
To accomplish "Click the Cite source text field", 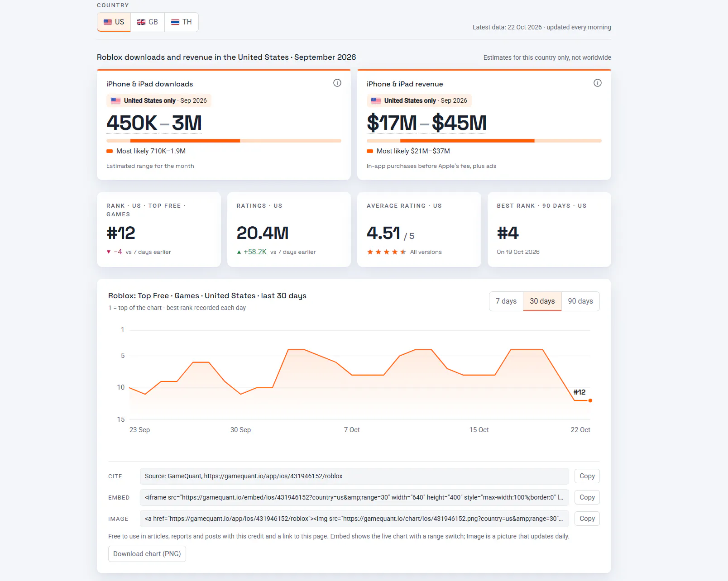I will pyautogui.click(x=354, y=476).
